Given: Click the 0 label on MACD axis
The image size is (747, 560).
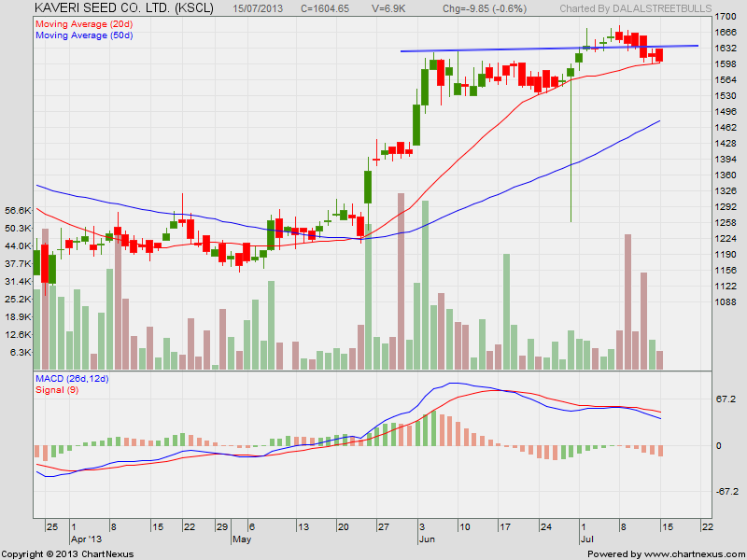Looking at the screenshot, I should (719, 446).
